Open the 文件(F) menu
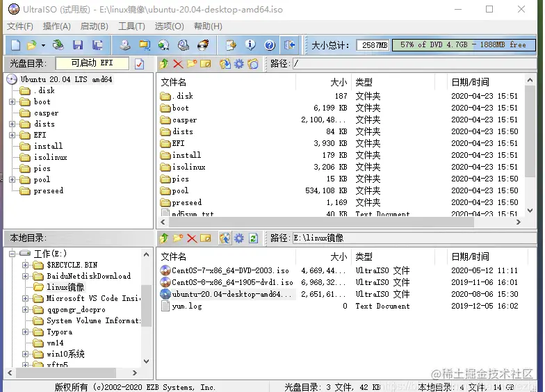This screenshot has height=392, width=545. [x=19, y=26]
